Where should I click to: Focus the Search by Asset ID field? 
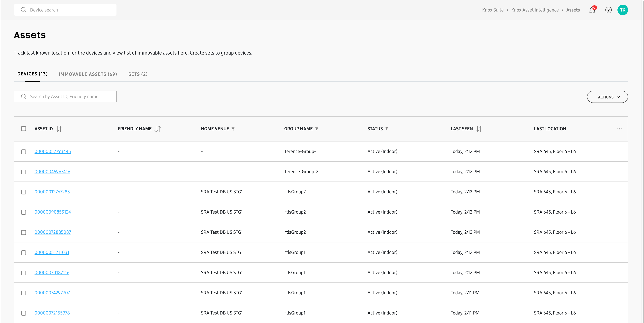tap(65, 97)
